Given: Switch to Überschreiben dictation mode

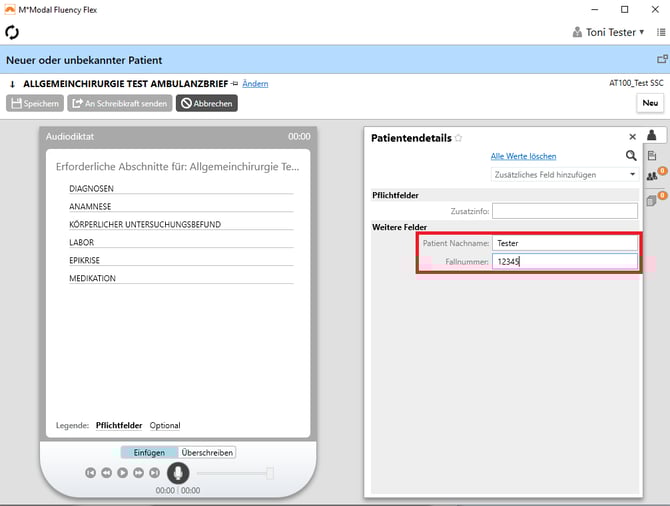Looking at the screenshot, I should click(x=207, y=452).
